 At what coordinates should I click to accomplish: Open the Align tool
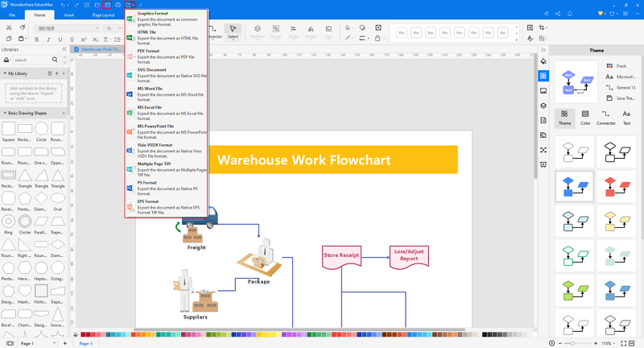tap(293, 31)
